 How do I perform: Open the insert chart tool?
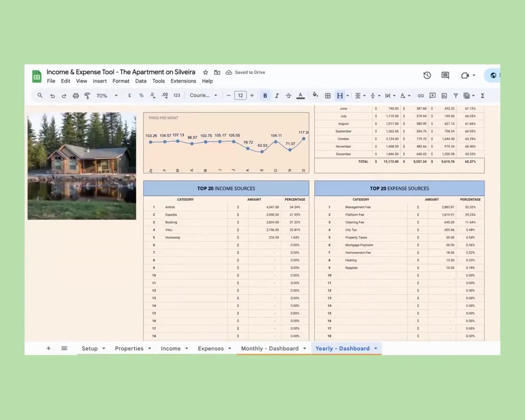(x=444, y=95)
